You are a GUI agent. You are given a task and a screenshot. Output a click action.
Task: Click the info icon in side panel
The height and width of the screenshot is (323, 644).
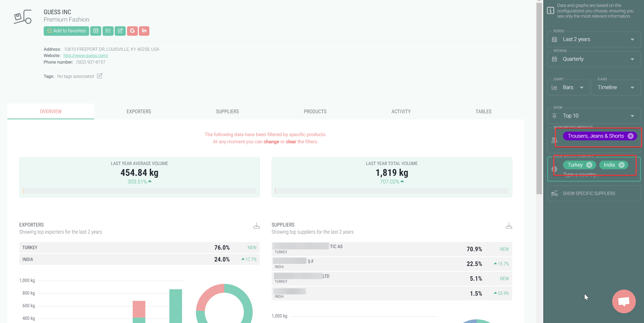point(550,11)
